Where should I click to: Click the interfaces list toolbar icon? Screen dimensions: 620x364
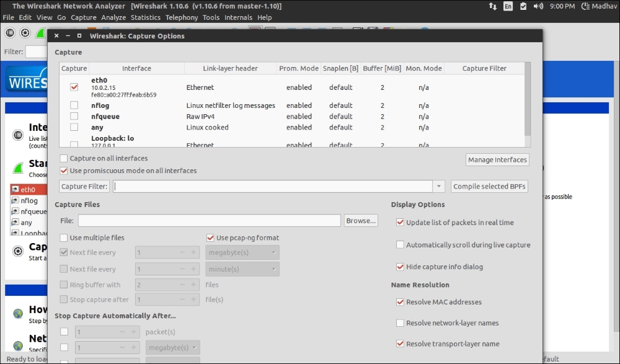[x=10, y=33]
